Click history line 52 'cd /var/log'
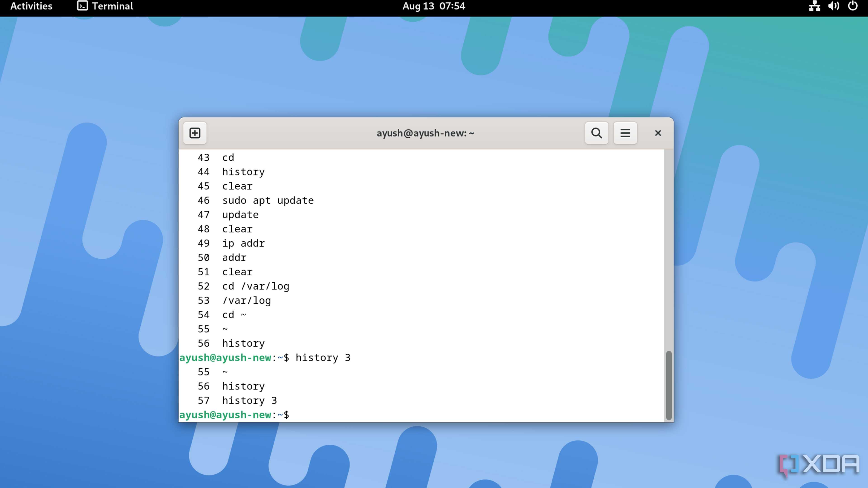 click(256, 286)
